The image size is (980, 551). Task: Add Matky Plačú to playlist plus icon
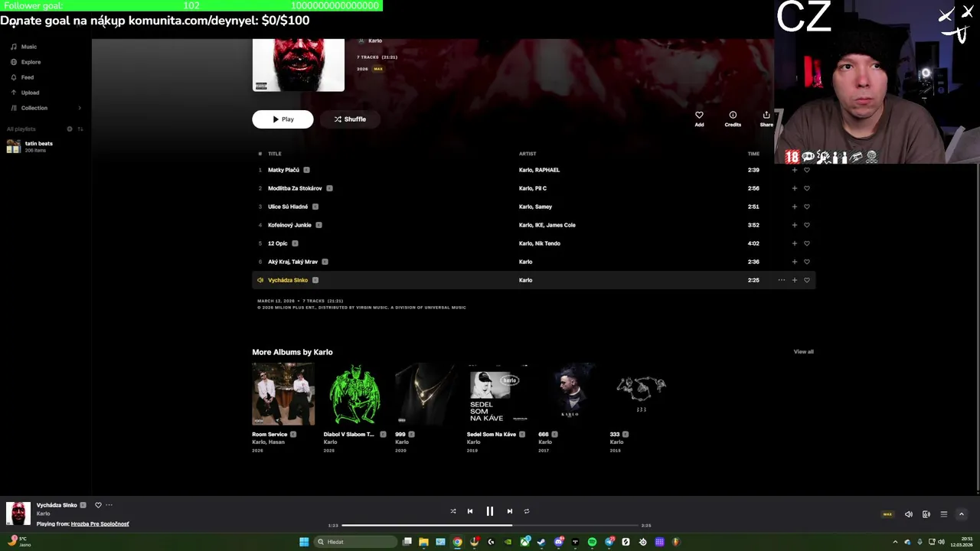tap(794, 170)
